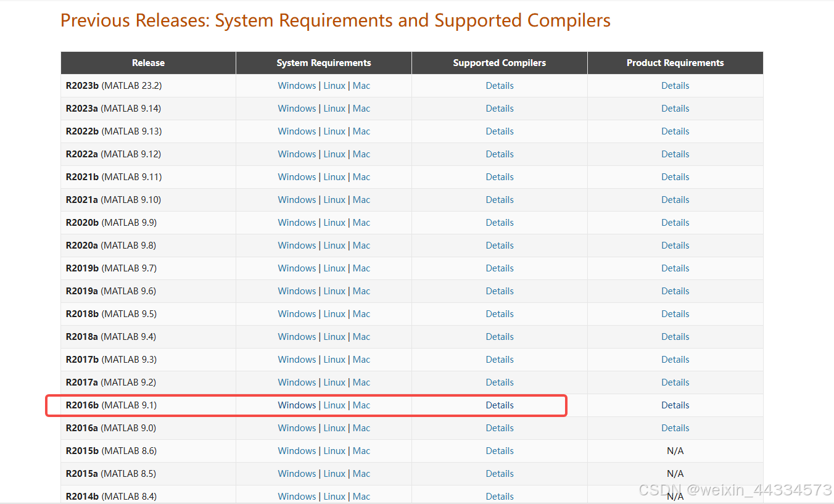Screen dimensions: 834x504
Task: Click the Supported Compilers column header
Action: (500, 63)
